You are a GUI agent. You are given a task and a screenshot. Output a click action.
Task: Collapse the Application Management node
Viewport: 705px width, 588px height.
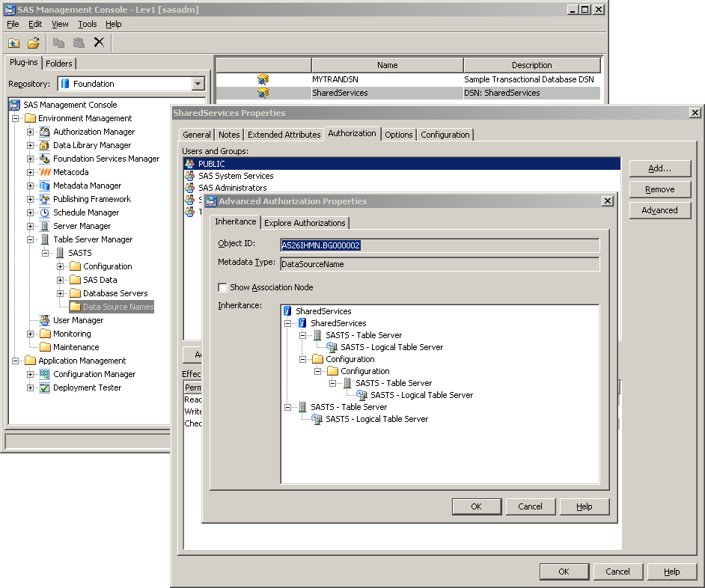(x=15, y=361)
